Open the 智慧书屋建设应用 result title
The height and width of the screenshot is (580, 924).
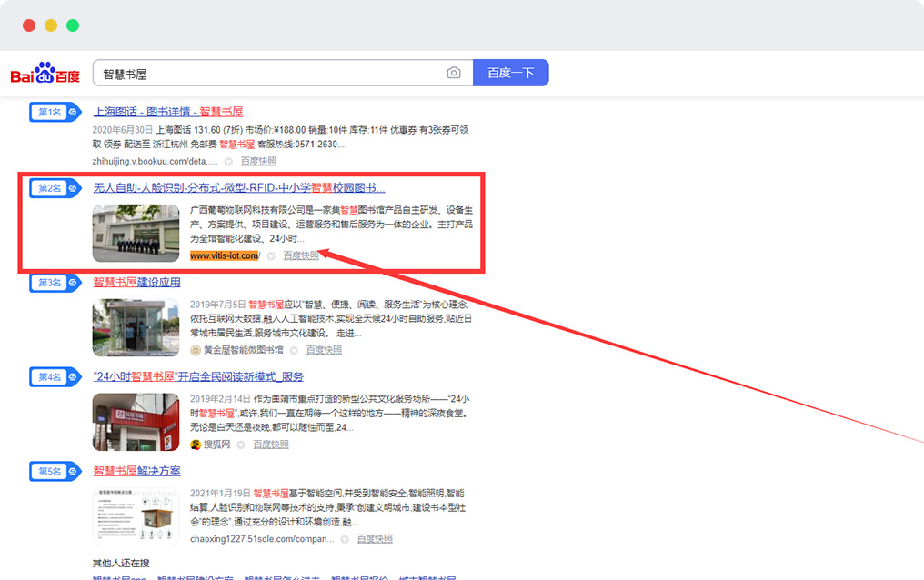point(136,283)
